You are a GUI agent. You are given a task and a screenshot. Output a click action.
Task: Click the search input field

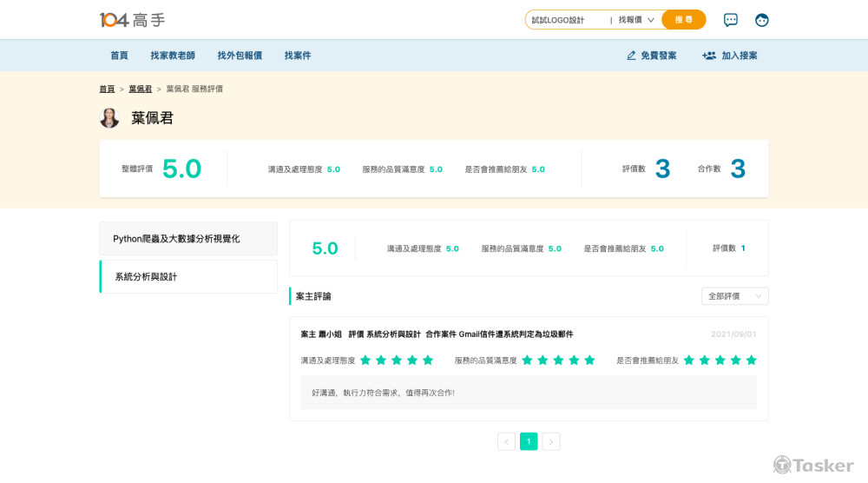pyautogui.click(x=566, y=20)
